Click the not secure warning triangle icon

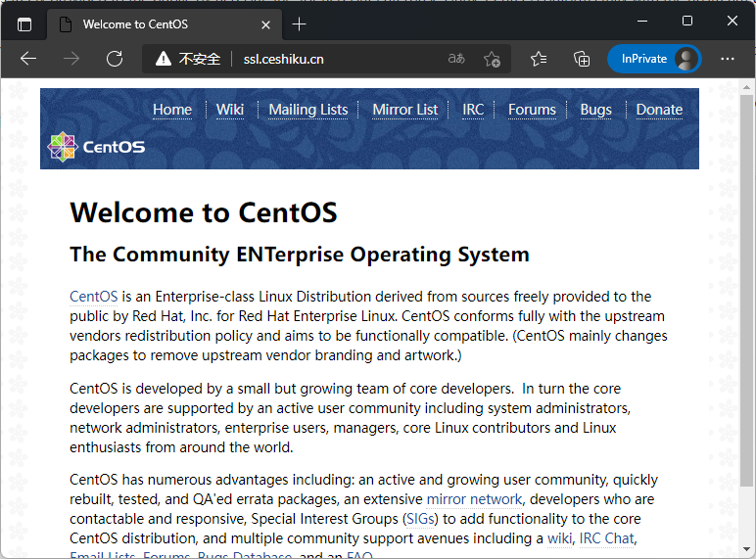[163, 59]
